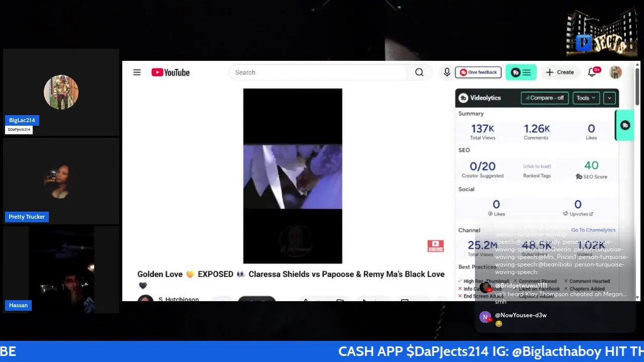The width and height of the screenshot is (644, 362).
Task: Click the @NowYousee-d3w chat avatar
Action: (x=485, y=317)
